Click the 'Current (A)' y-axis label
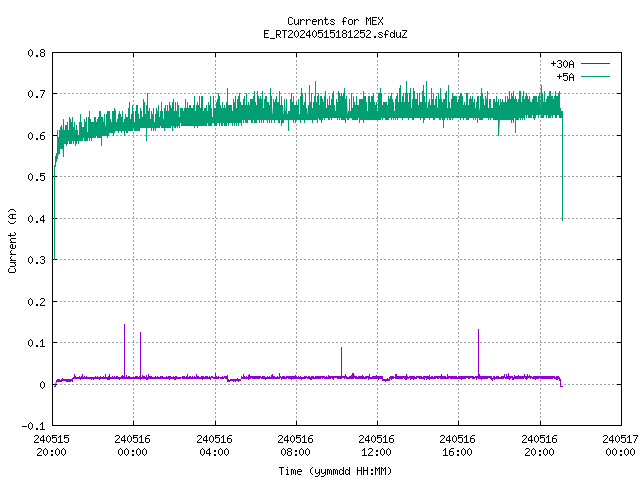Viewport: 640px width, 480px height. [x=12, y=240]
